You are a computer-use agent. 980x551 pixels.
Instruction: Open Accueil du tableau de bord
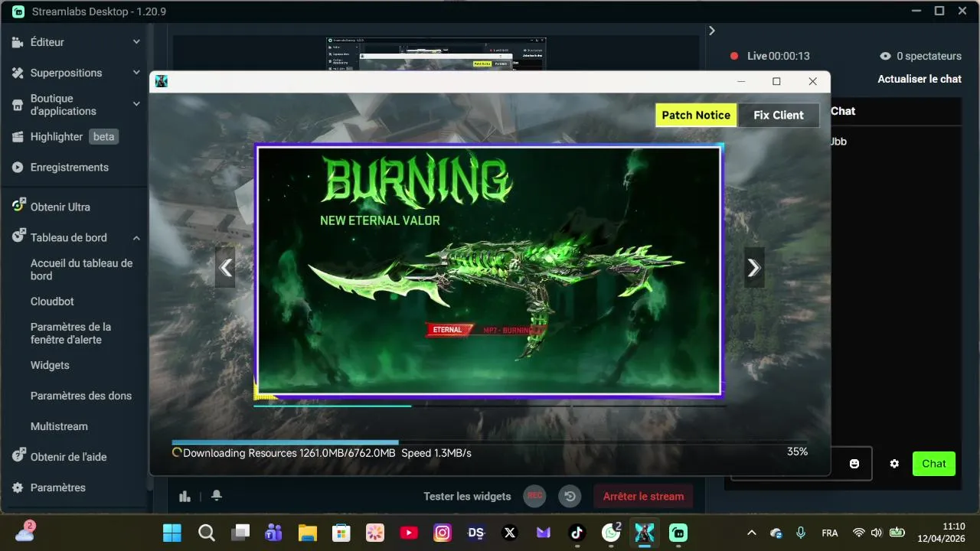tap(81, 269)
